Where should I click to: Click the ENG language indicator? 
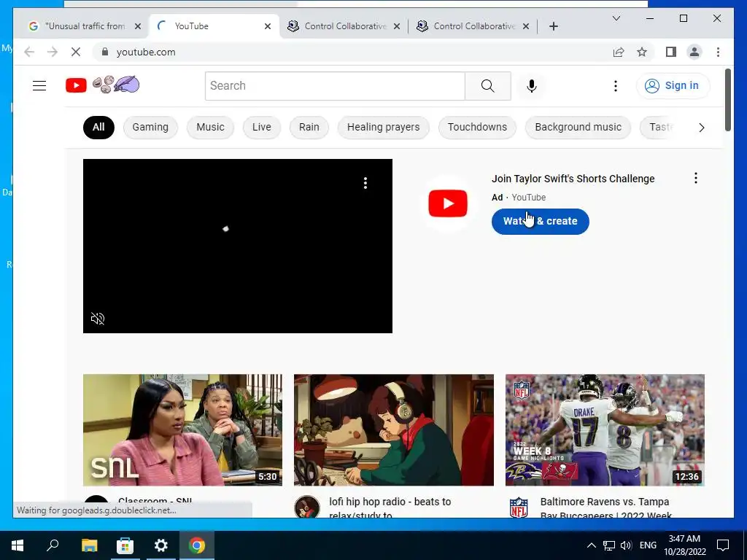648,545
